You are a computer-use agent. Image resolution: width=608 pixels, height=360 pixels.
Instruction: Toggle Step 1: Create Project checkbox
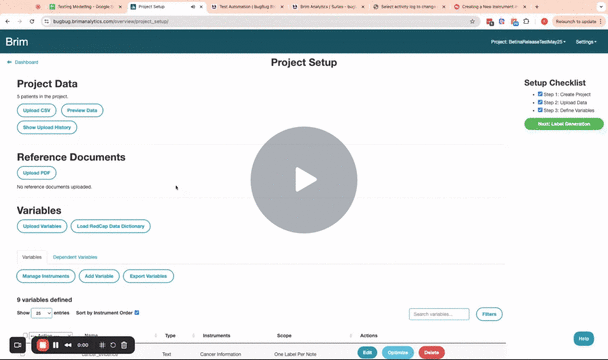point(540,94)
